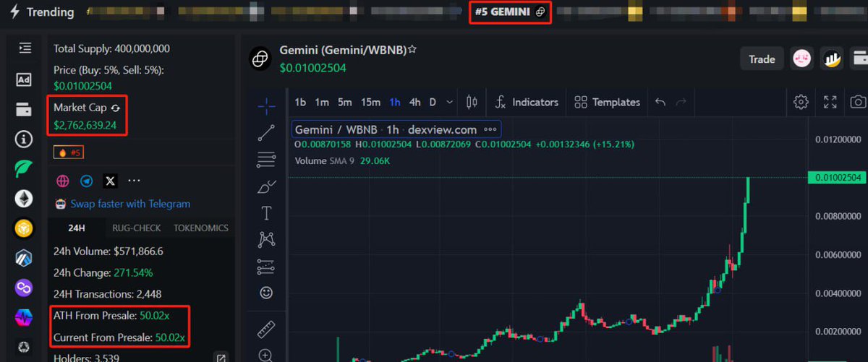The width and height of the screenshot is (868, 362).
Task: Open the emoji icons tool
Action: pos(266,293)
